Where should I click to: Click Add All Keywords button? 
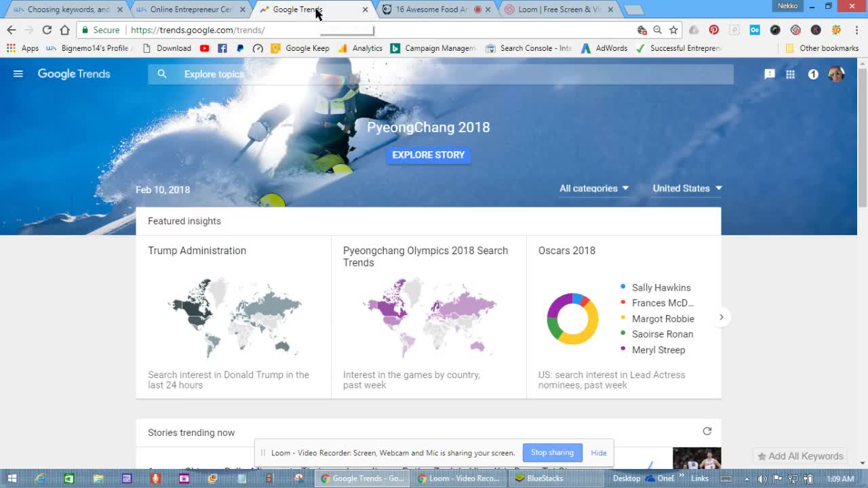pyautogui.click(x=800, y=456)
